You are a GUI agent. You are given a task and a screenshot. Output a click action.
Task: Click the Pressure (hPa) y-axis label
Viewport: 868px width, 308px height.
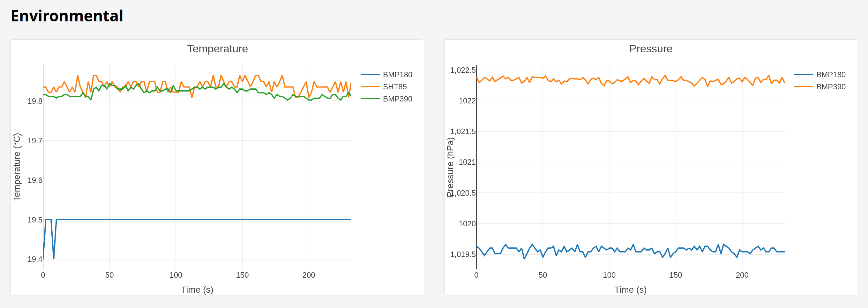pyautogui.click(x=450, y=167)
